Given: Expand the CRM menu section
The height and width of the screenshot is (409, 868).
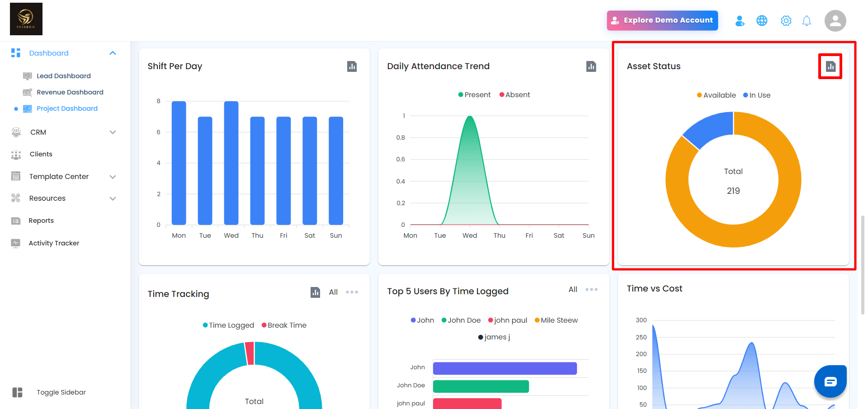Looking at the screenshot, I should pyautogui.click(x=113, y=132).
